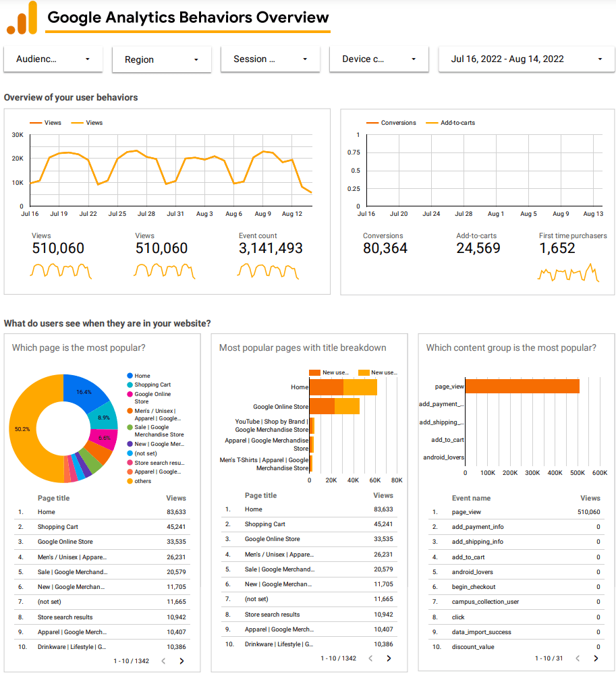This screenshot has width=616, height=678.
Task: Previous page arrow in title breakdown table
Action: tap(370, 658)
